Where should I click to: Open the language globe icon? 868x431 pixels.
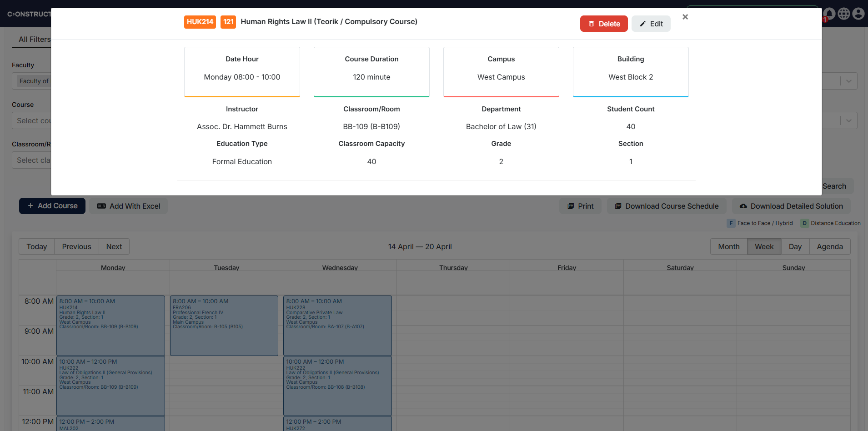coord(843,14)
